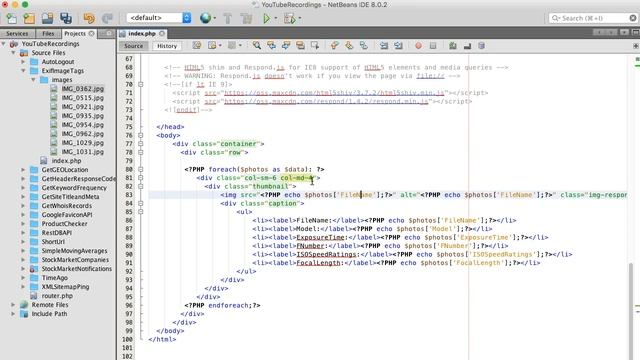The width and height of the screenshot is (640, 360).
Task: Run project with the green play icon
Action: point(267,18)
